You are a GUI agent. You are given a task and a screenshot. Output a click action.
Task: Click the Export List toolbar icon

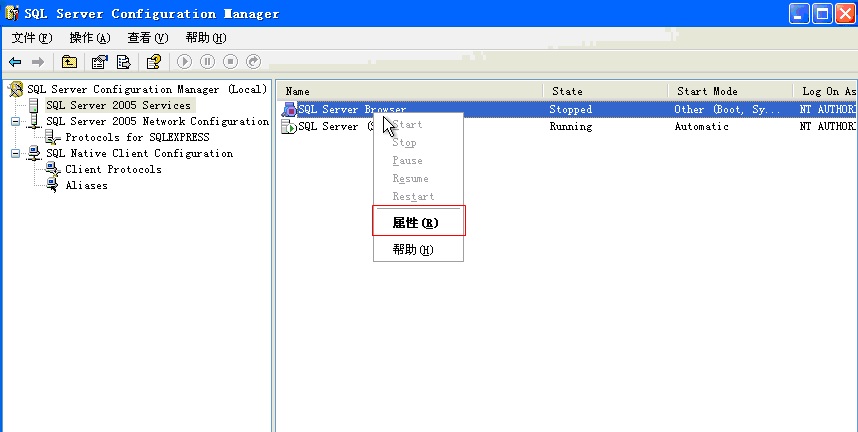tap(124, 62)
